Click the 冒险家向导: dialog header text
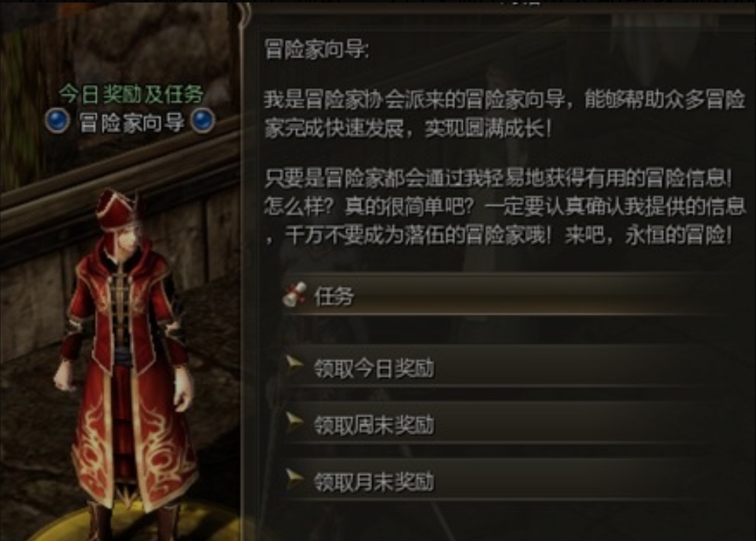The width and height of the screenshot is (756, 541). coord(317,49)
